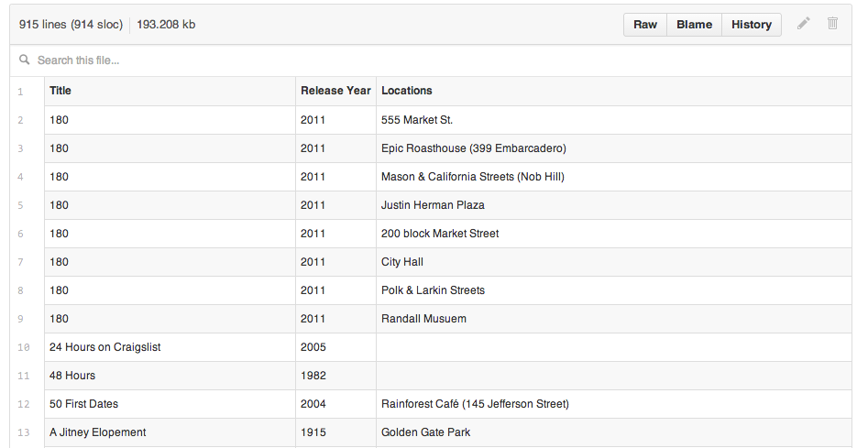
Task: Click the 1915 release year cell
Action: click(313, 432)
